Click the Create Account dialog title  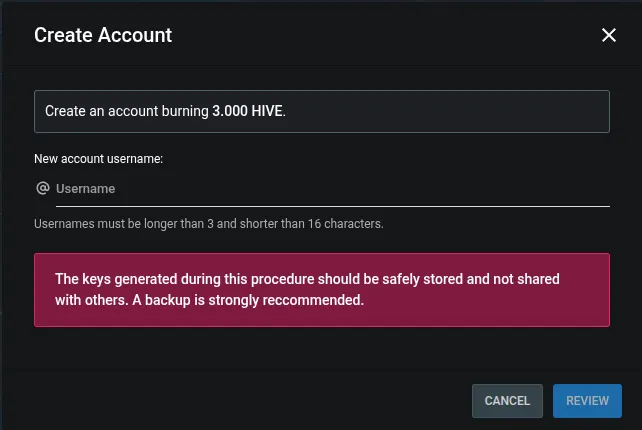103,35
